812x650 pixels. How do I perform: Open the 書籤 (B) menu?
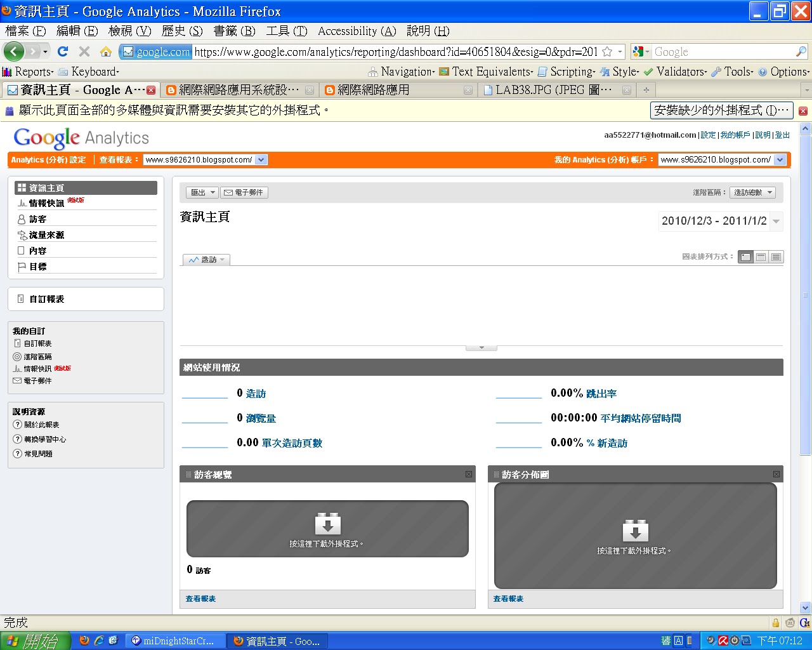point(234,31)
